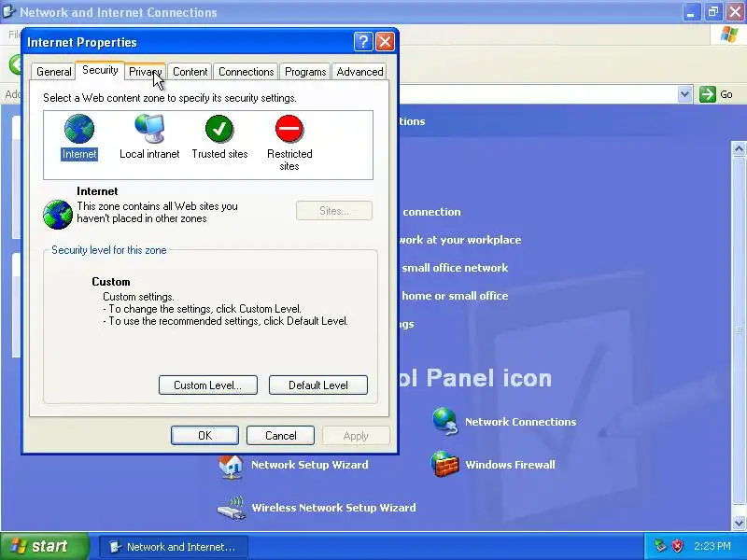Select the Local intranet zone icon
Screen dimensions: 747x560
[149, 129]
